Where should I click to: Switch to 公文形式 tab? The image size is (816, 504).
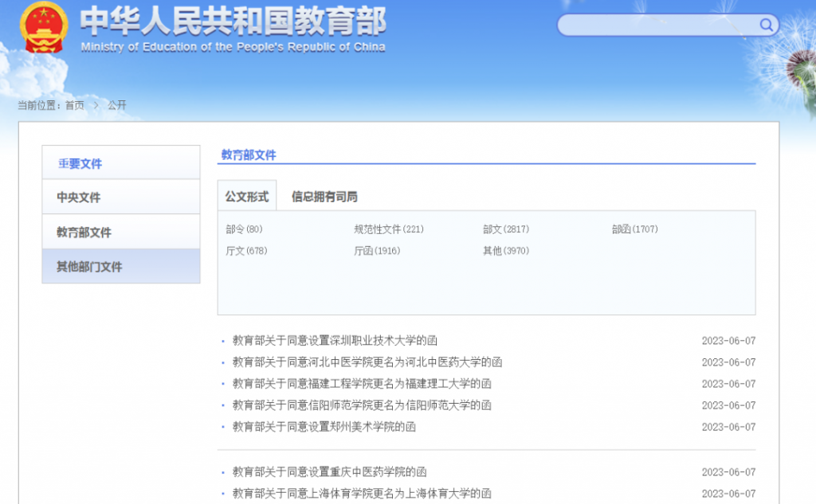(x=247, y=196)
